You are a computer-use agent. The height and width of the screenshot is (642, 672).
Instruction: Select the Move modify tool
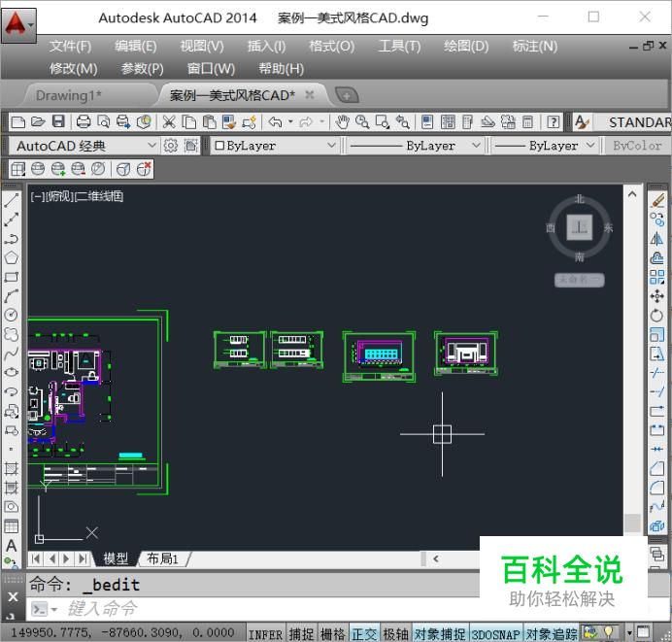tap(657, 296)
